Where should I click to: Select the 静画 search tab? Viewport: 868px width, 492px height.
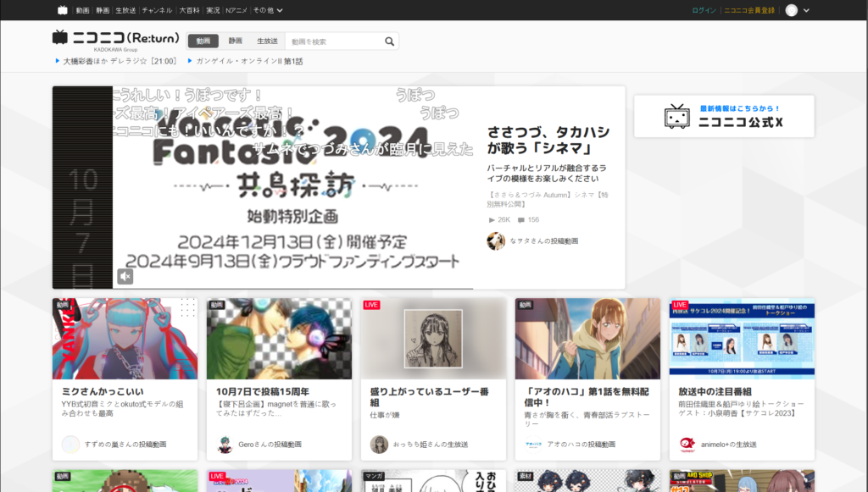coord(236,41)
